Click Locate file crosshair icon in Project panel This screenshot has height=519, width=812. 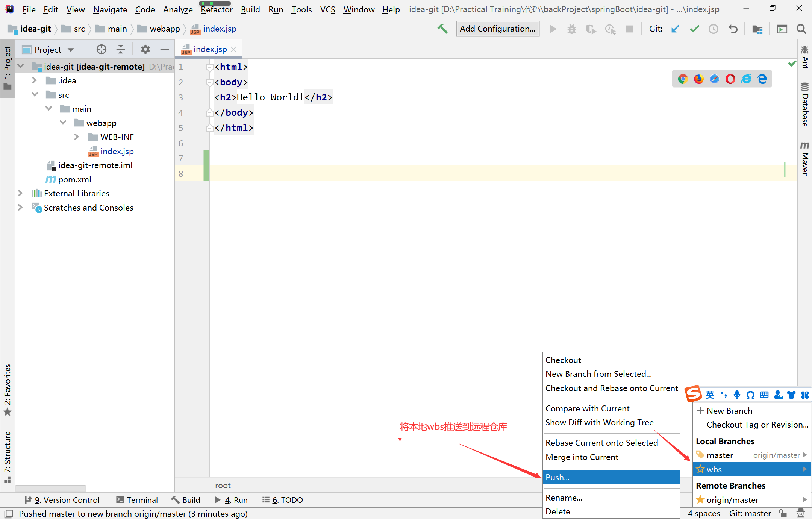[101, 49]
